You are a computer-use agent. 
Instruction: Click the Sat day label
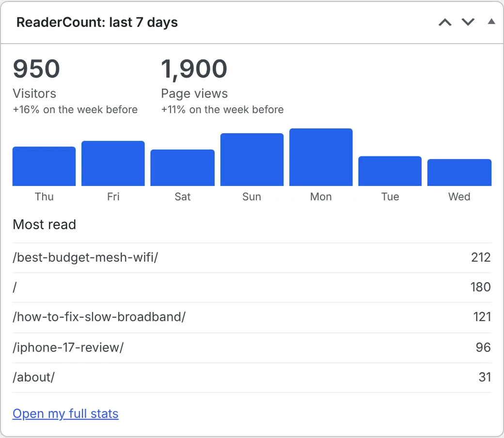point(183,197)
